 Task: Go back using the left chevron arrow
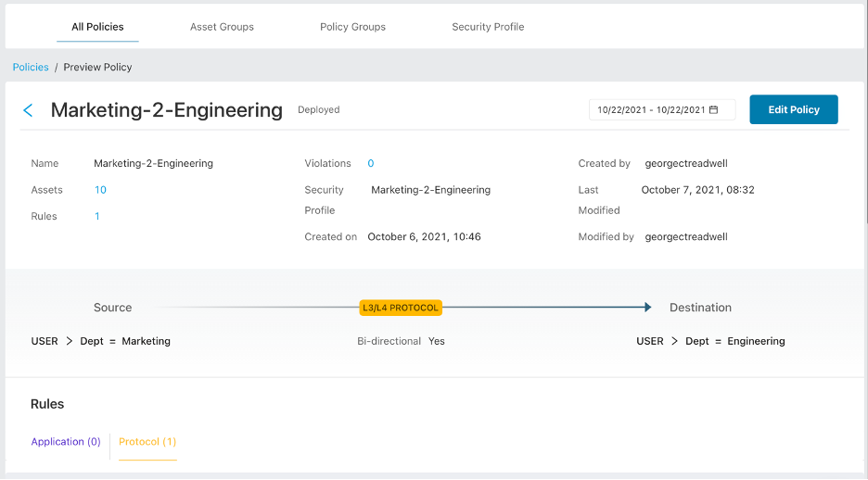tap(28, 110)
